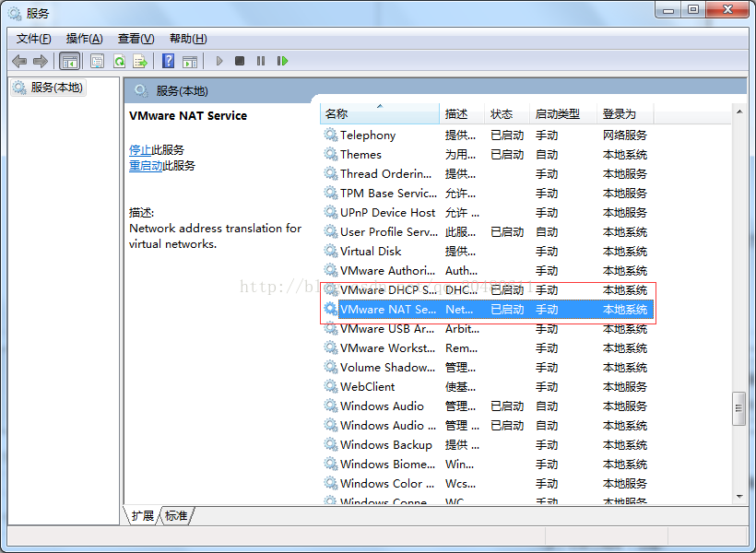
Task: Open Help via the question mark icon
Action: coord(169,61)
